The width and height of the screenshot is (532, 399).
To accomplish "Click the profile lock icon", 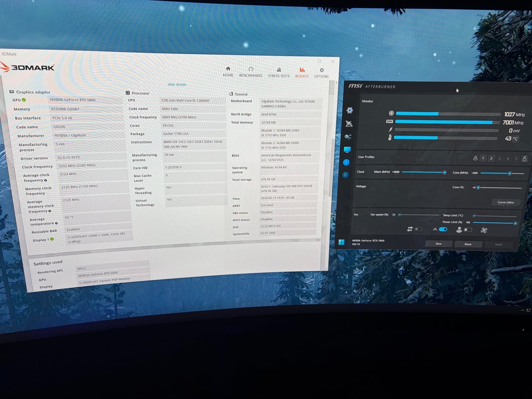I will pyautogui.click(x=525, y=159).
